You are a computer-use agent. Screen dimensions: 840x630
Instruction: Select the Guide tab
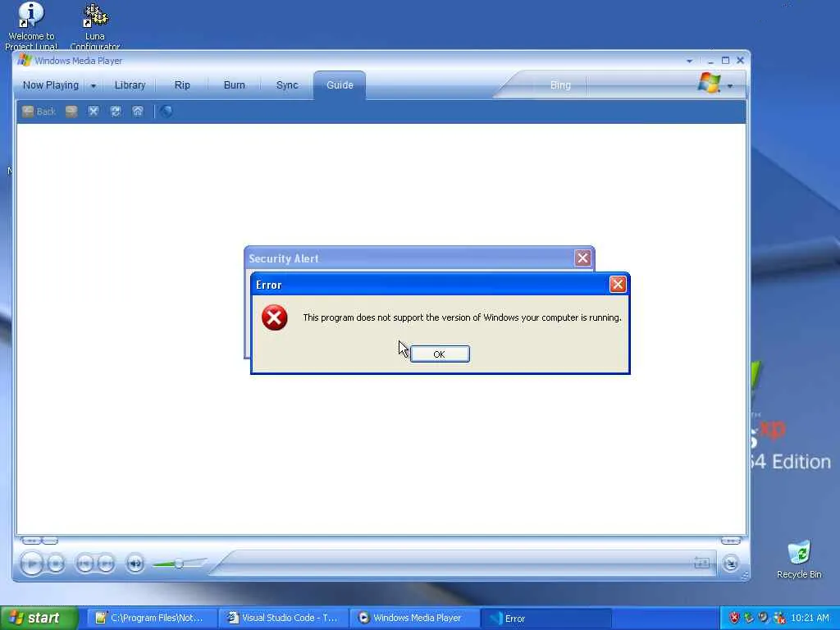(x=340, y=85)
